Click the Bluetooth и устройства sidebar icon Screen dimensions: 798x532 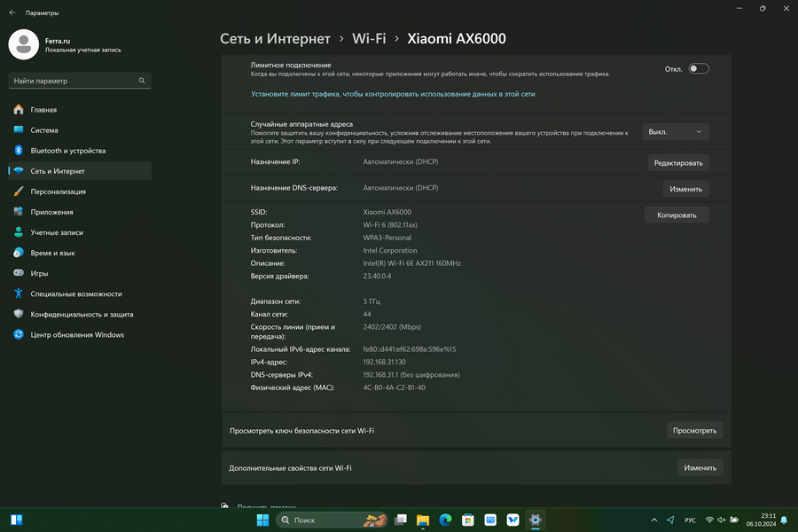tap(19, 151)
